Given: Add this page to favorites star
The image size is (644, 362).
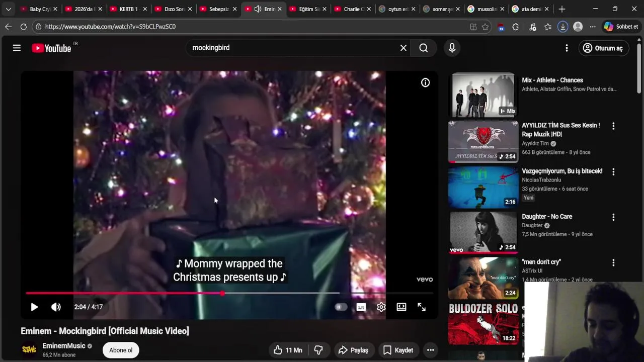Looking at the screenshot, I should (485, 27).
